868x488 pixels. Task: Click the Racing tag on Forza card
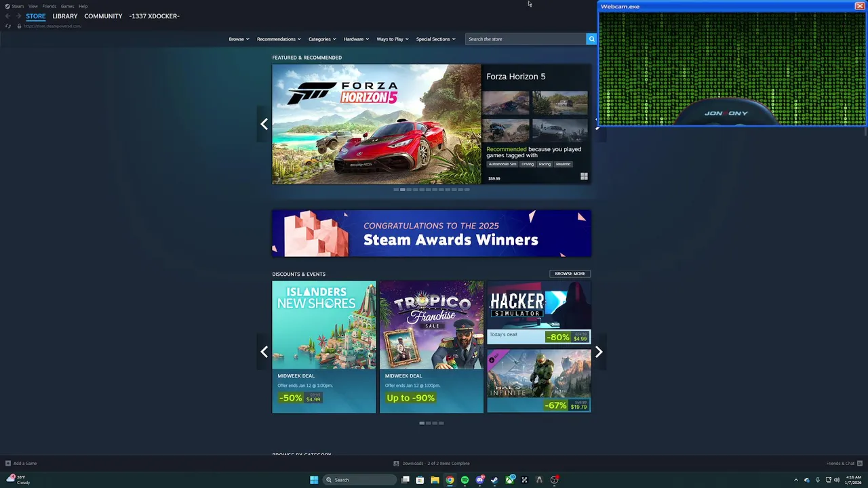545,164
